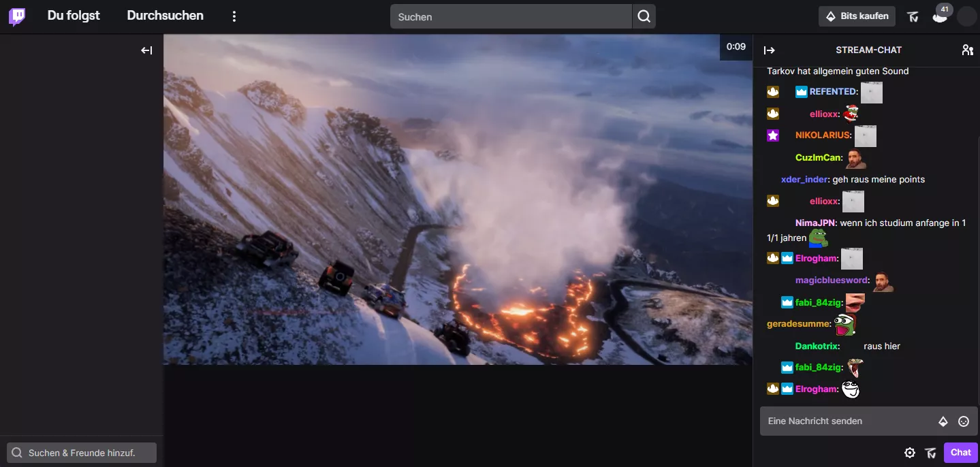Click the Pepe emote in geradesumme's message
980x467 pixels.
tap(844, 325)
